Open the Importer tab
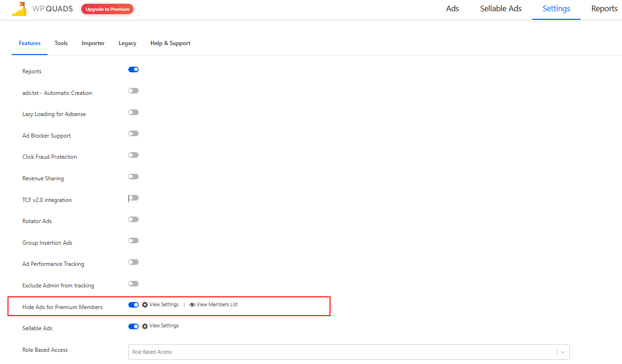 pos(93,43)
